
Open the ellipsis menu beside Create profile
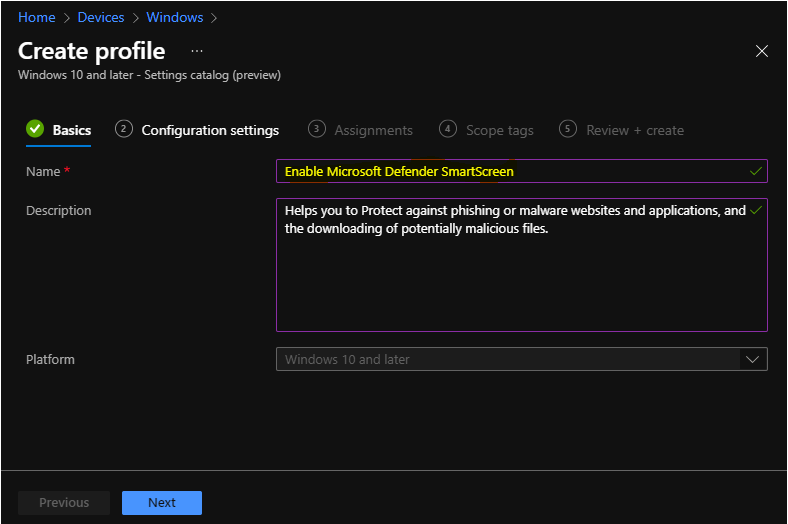[x=197, y=51]
